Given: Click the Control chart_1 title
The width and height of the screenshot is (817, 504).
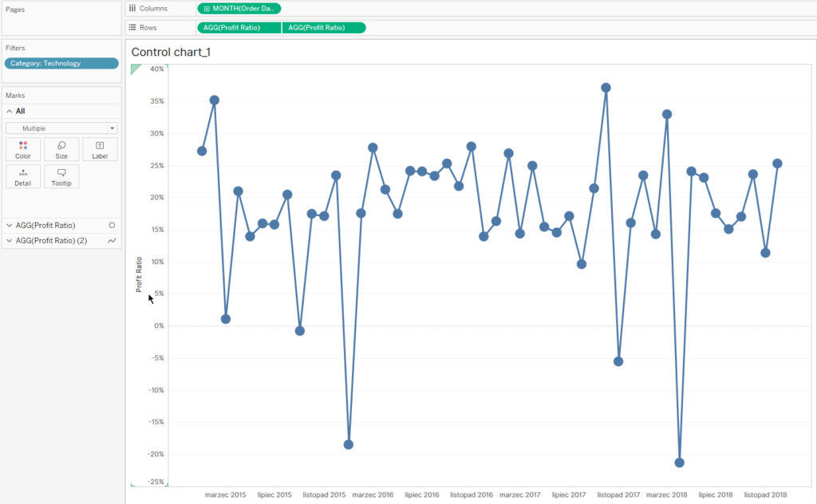Looking at the screenshot, I should click(171, 52).
